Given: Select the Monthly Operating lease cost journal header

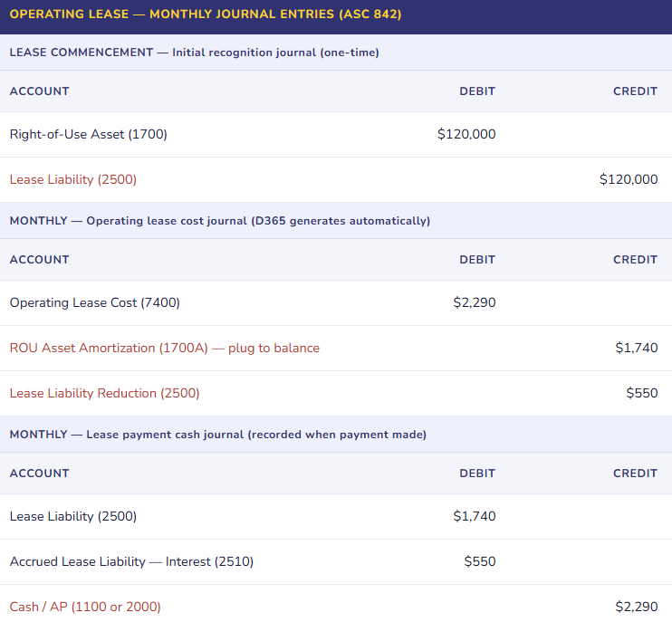Looking at the screenshot, I should click(x=219, y=221).
